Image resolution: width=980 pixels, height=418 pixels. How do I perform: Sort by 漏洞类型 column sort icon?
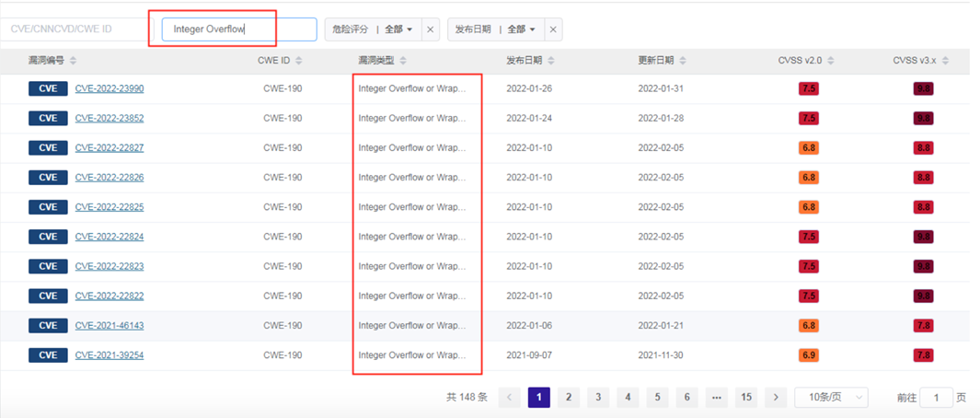point(403,61)
